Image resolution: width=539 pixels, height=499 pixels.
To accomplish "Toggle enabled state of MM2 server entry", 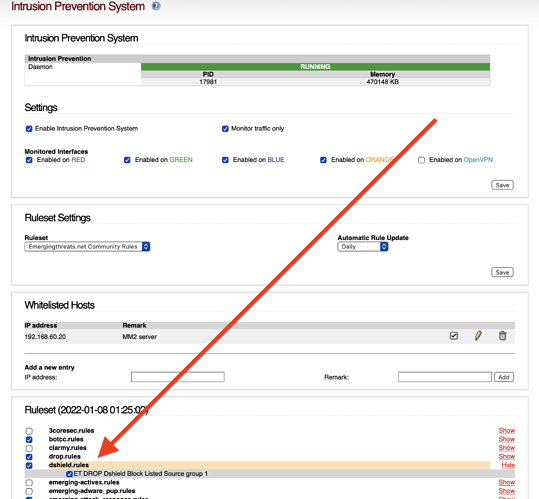I will pos(454,336).
